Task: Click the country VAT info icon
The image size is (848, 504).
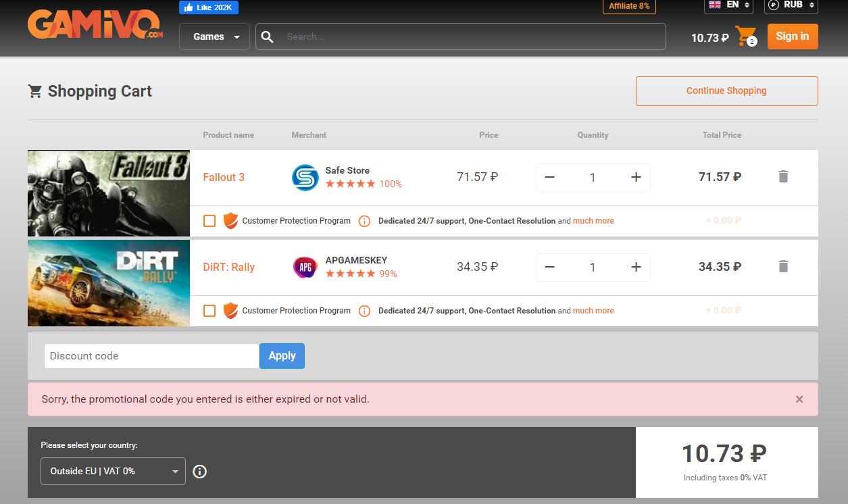Action: [200, 472]
